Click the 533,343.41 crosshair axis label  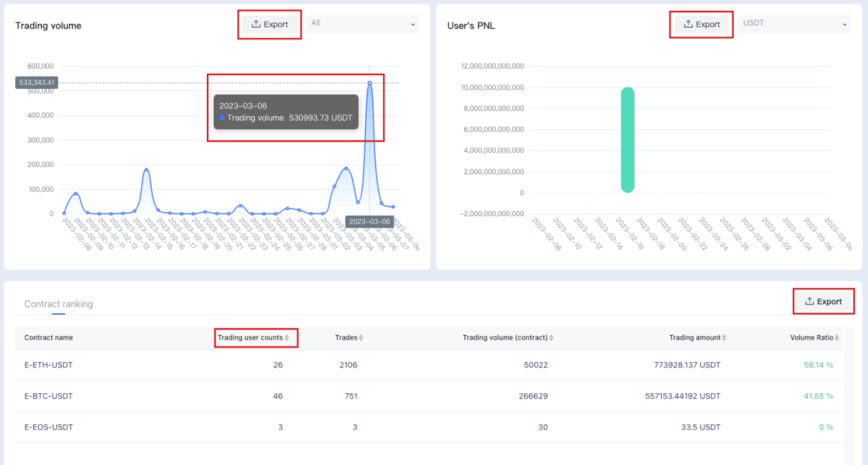click(x=37, y=83)
